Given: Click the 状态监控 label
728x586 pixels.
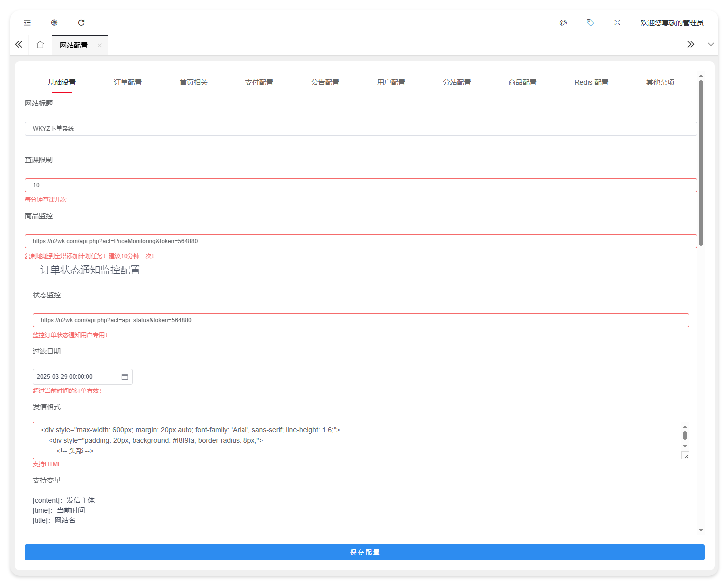Looking at the screenshot, I should coord(47,295).
